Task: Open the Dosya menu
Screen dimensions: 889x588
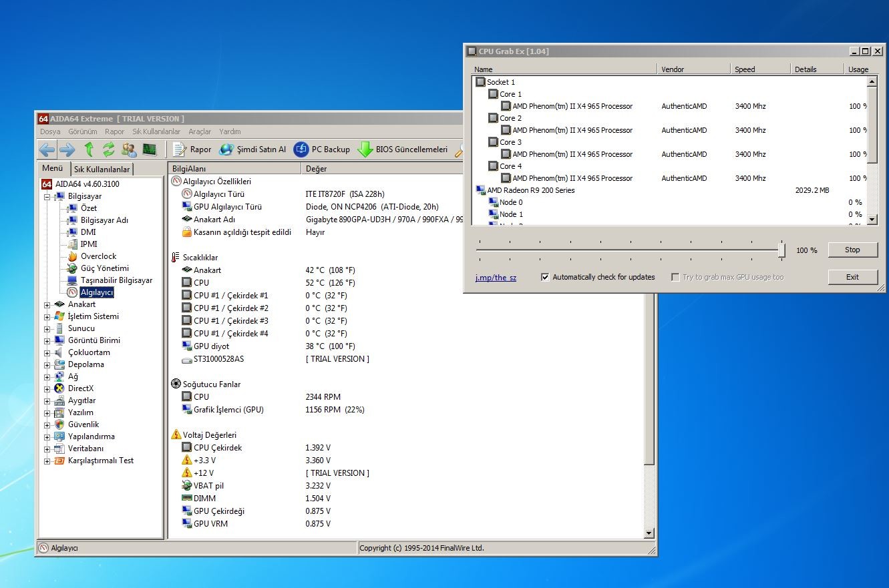Action: pyautogui.click(x=50, y=131)
